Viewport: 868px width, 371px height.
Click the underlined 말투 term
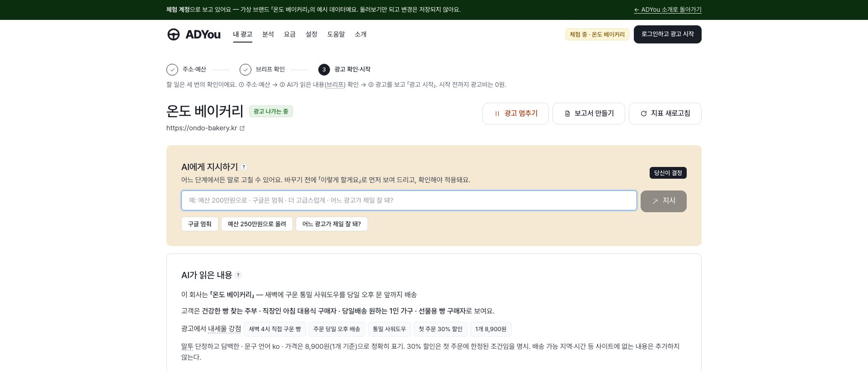click(187, 347)
